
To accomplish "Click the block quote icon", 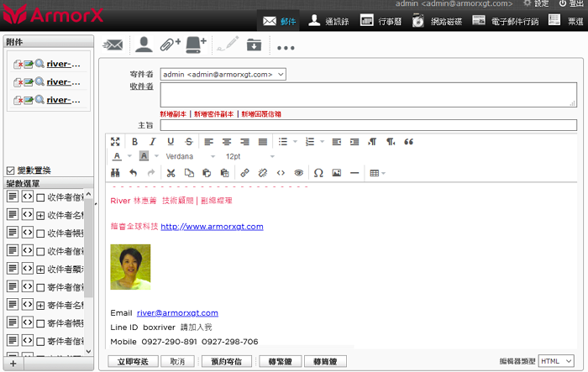I will 409,141.
